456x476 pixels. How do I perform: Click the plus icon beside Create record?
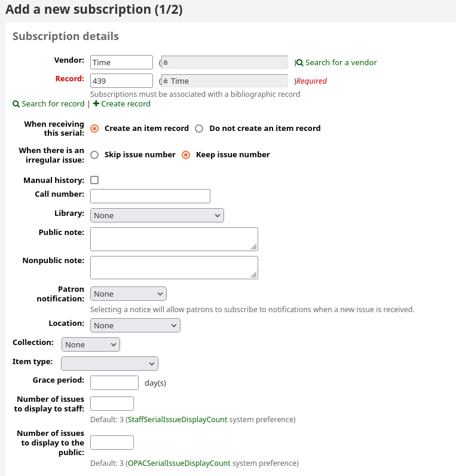pos(96,104)
